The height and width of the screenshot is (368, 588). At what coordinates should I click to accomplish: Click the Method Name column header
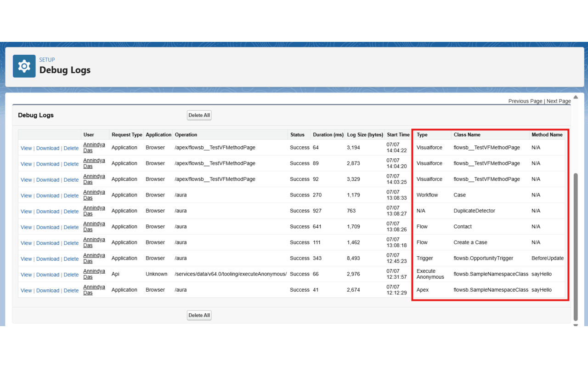click(547, 135)
